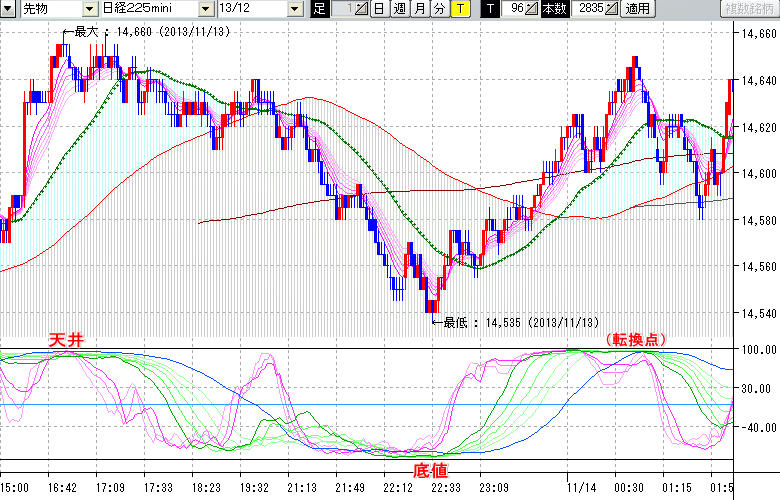Click the yellow T tick button

pyautogui.click(x=459, y=9)
